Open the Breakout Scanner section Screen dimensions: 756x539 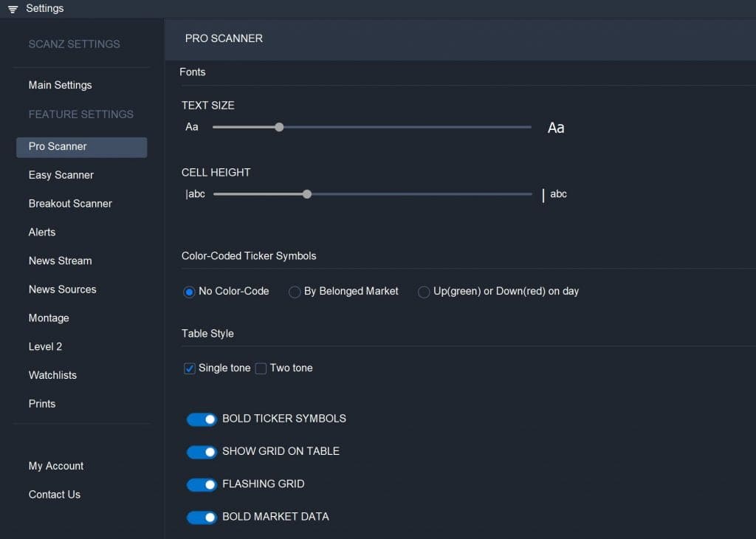click(70, 203)
